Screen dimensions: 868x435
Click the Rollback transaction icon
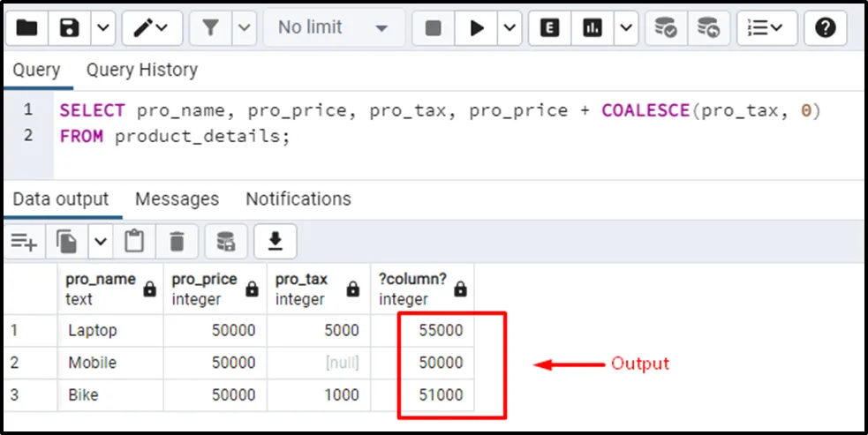(707, 28)
